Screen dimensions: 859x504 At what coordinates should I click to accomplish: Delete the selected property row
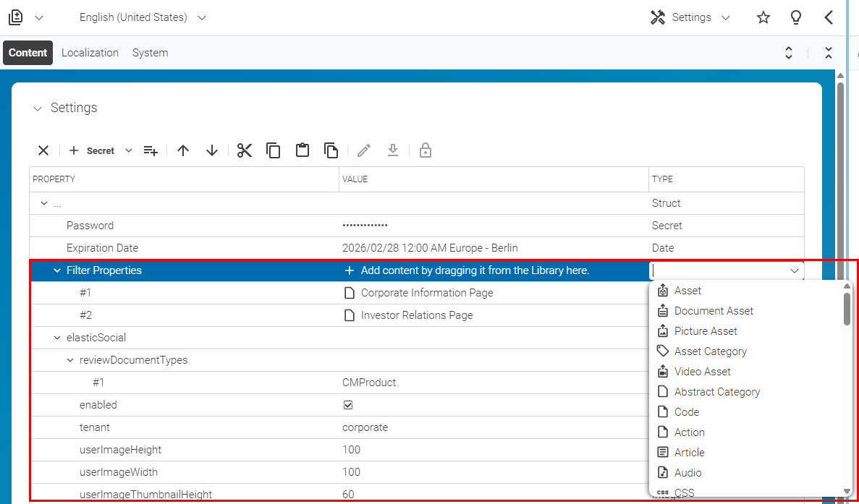43,150
